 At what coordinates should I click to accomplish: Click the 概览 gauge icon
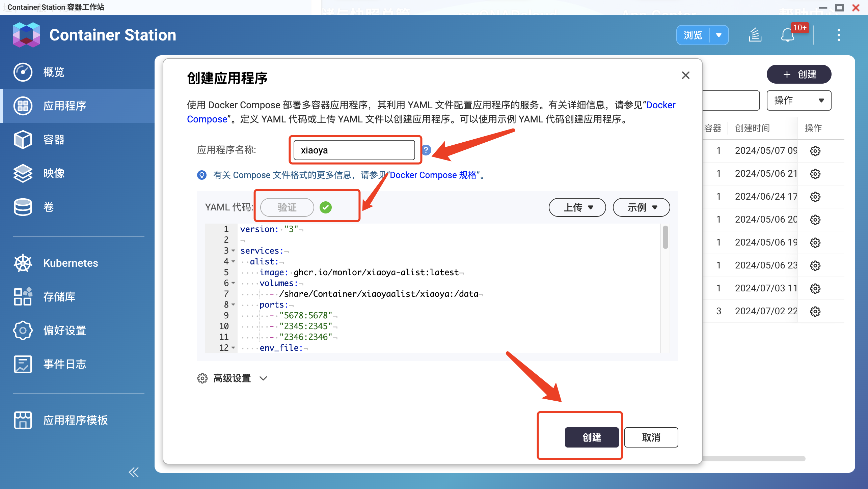point(23,72)
